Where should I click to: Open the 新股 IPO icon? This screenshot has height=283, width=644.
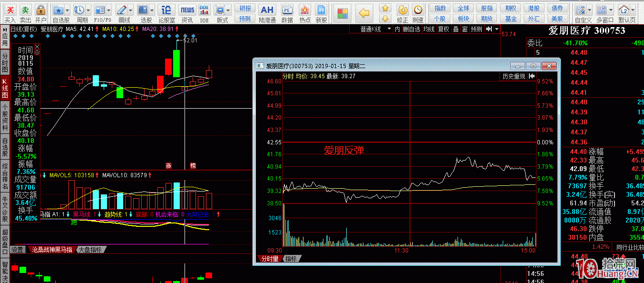pyautogui.click(x=321, y=10)
